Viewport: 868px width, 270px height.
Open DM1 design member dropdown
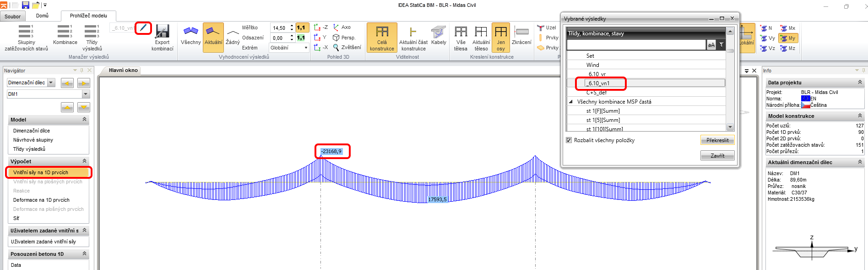pyautogui.click(x=86, y=94)
